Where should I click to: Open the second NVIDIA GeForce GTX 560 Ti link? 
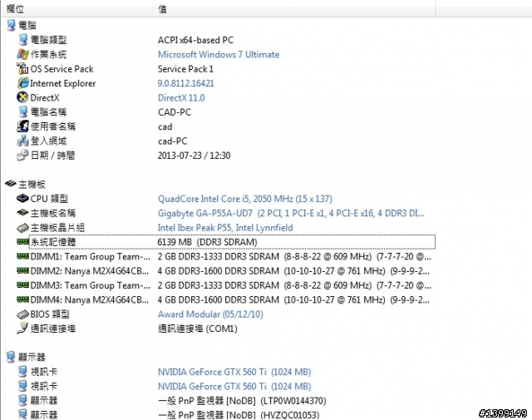pos(234,387)
